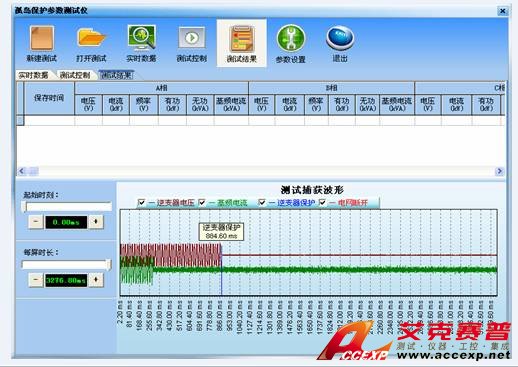Viewport: 518px width, 367px height.
Task: Decrease screen duration with minus button
Action: click(36, 280)
